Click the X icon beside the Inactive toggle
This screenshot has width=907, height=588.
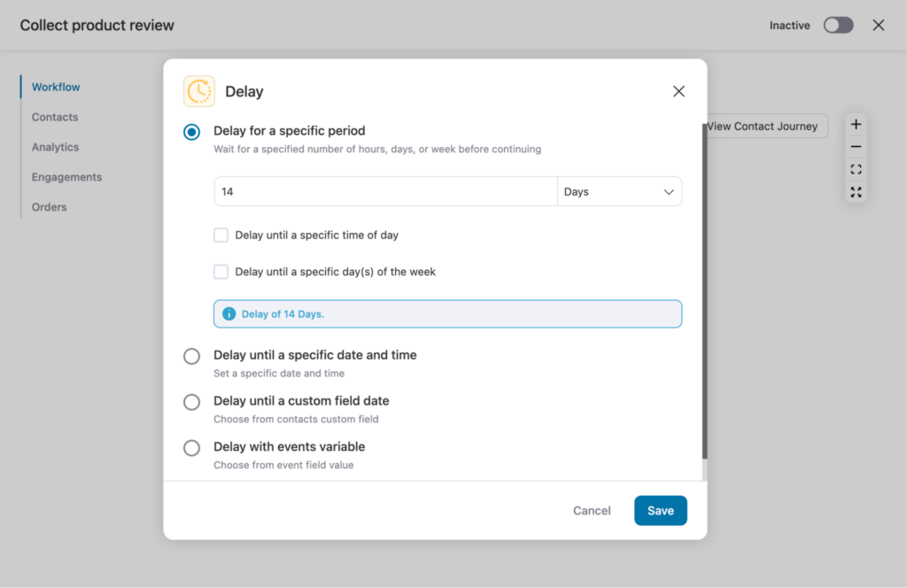pos(878,25)
